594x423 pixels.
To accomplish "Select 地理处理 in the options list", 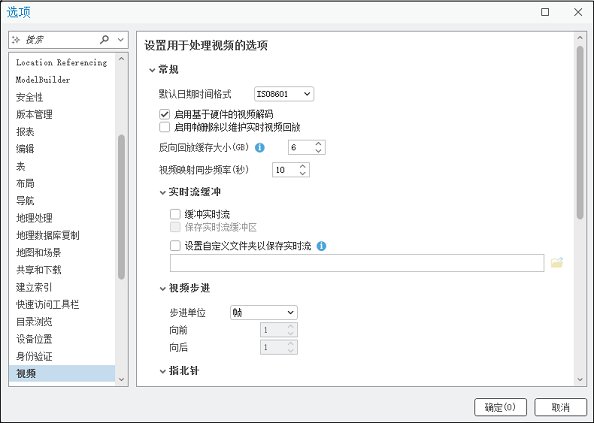I will tap(34, 218).
